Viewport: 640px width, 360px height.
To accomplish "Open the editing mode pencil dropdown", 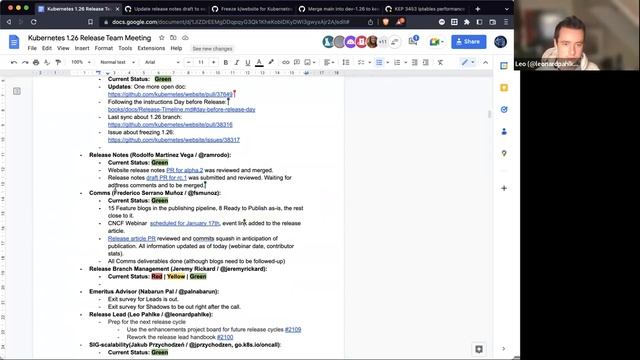I will pyautogui.click(x=468, y=62).
